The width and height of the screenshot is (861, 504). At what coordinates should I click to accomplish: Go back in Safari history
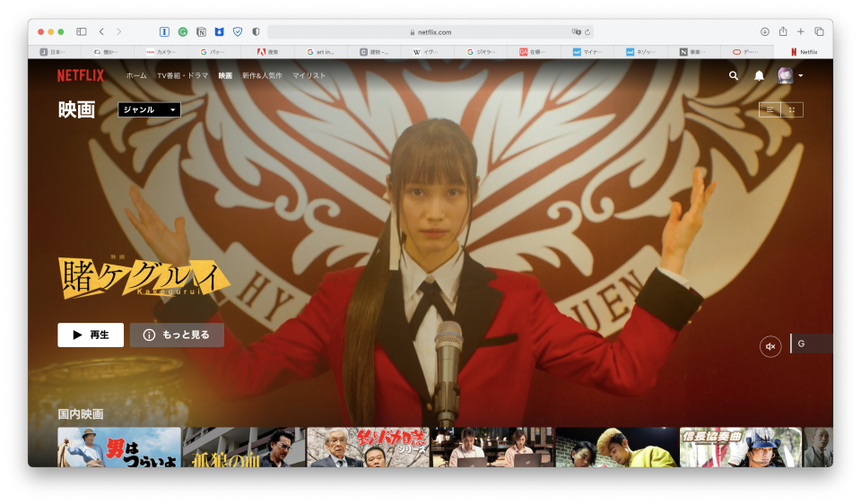pyautogui.click(x=101, y=32)
